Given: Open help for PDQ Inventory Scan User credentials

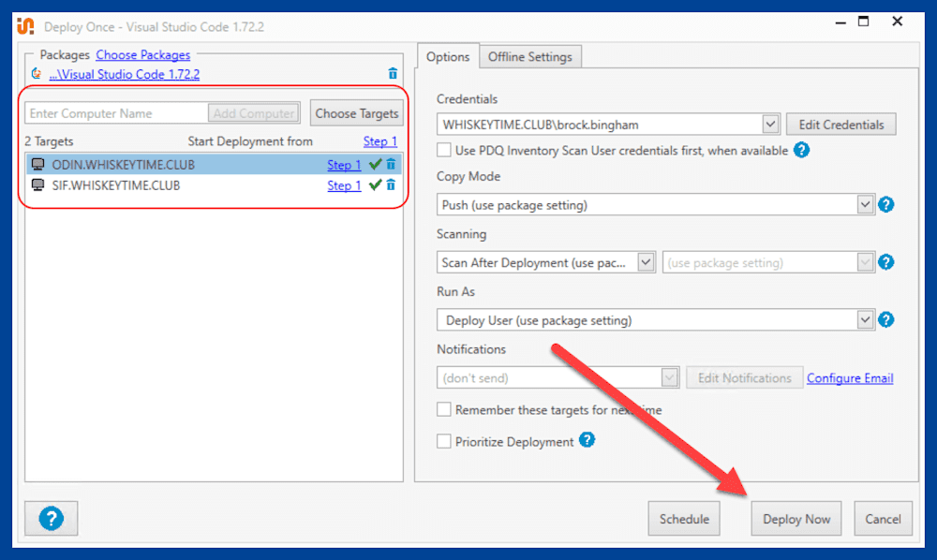Looking at the screenshot, I should coord(801,150).
